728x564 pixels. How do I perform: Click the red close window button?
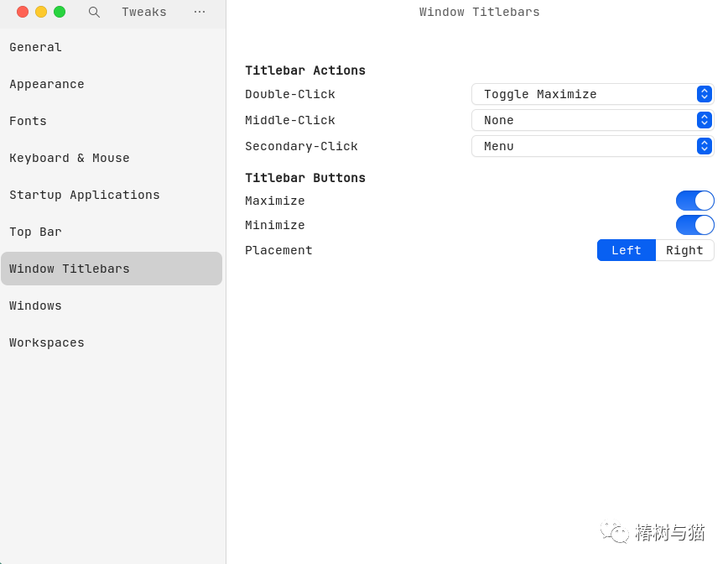23,12
